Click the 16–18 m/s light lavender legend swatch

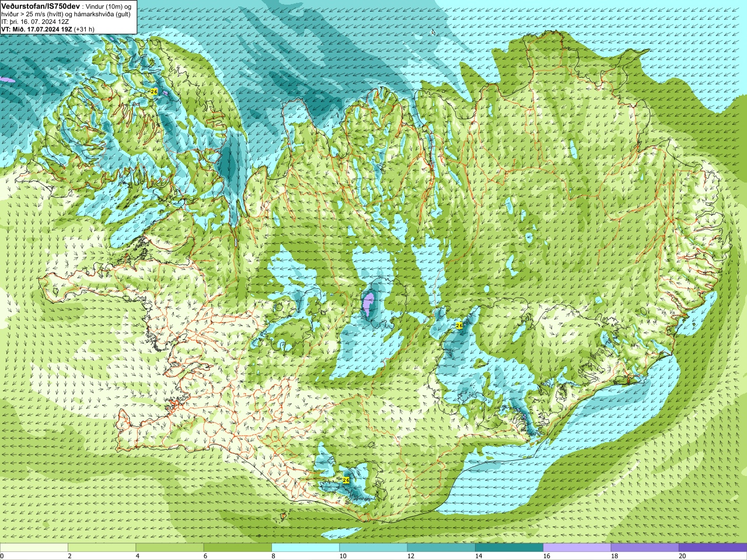tap(577, 548)
